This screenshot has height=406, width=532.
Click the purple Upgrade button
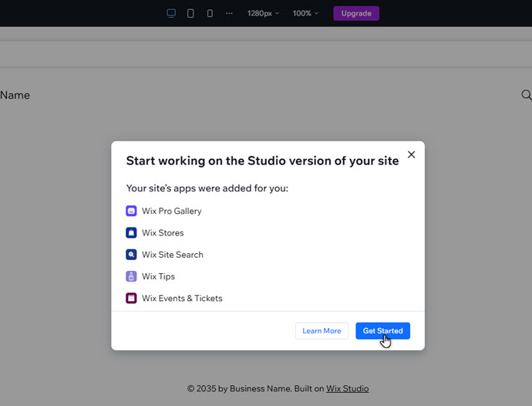(356, 13)
